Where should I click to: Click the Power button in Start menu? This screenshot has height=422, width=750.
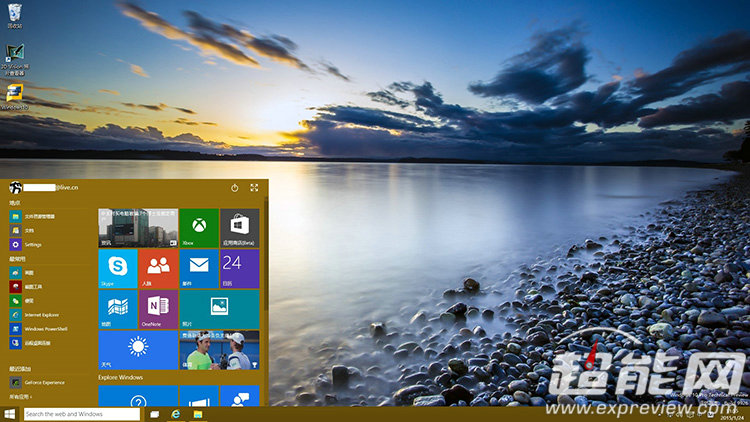(x=234, y=187)
